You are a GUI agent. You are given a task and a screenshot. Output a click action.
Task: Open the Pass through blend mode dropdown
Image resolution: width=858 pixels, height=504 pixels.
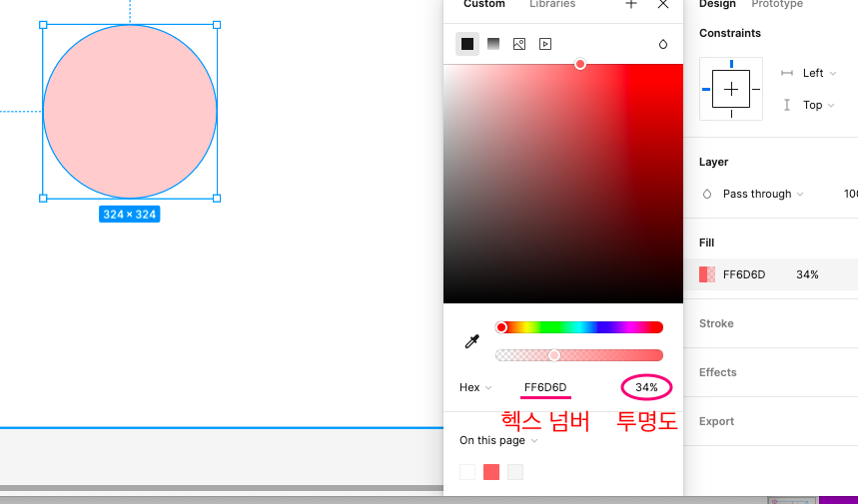[763, 194]
